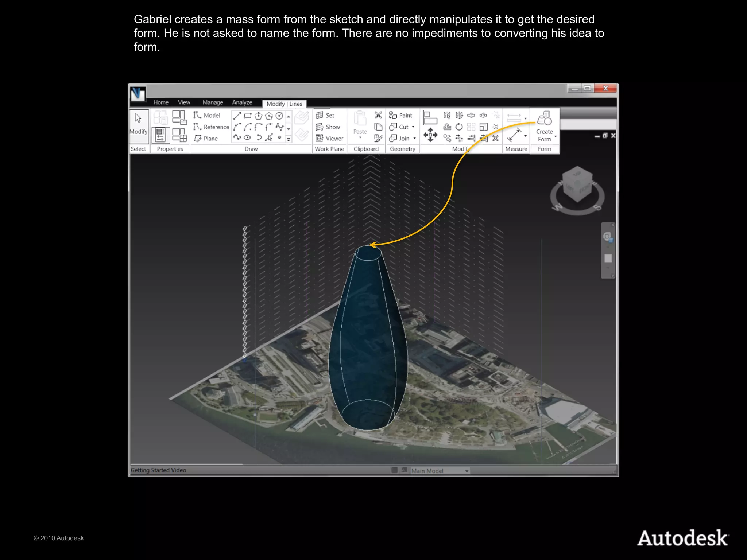
Task: Click the Delete X icon in Modify panel
Action: pos(495,138)
